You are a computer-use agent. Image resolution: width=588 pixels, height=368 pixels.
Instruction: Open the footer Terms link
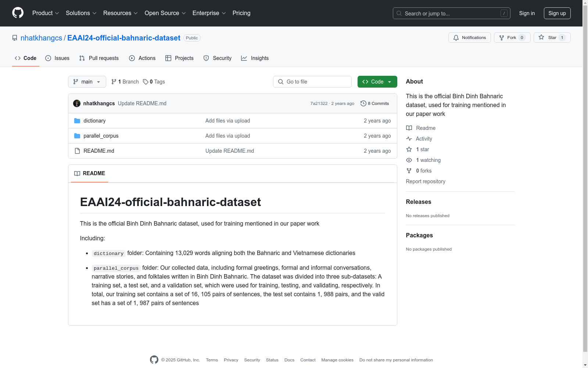(x=212, y=360)
